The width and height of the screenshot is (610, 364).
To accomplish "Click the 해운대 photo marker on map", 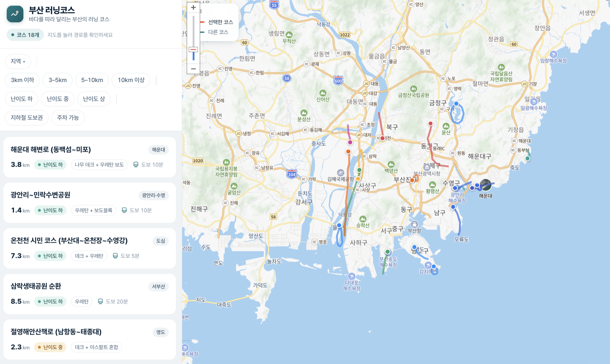I will [x=486, y=185].
